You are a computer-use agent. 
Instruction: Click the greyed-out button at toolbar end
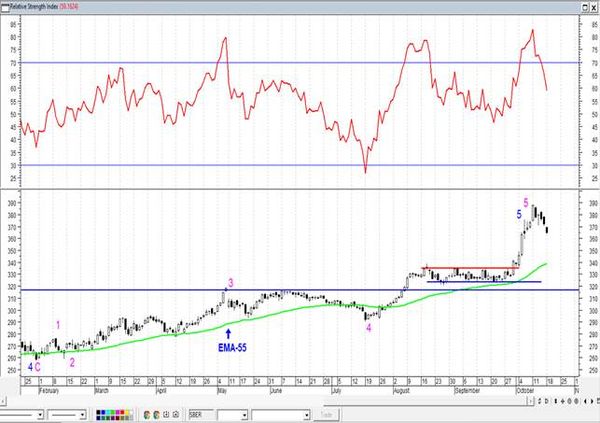tap(326, 415)
